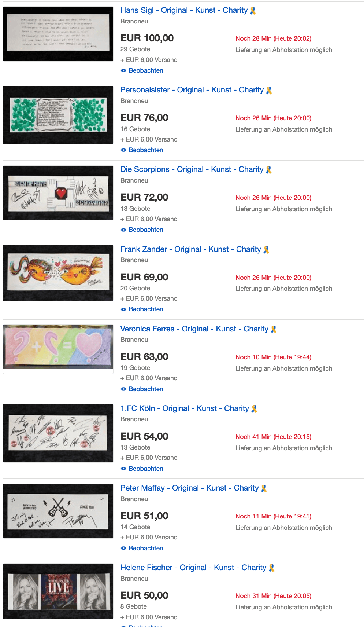The image size is (364, 627).
Task: Open the Hans Sigl Original Kunst listing
Action: [x=184, y=10]
